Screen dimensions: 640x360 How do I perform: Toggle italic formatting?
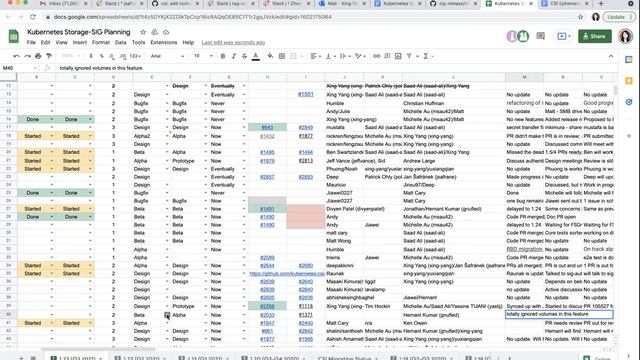[x=233, y=56]
